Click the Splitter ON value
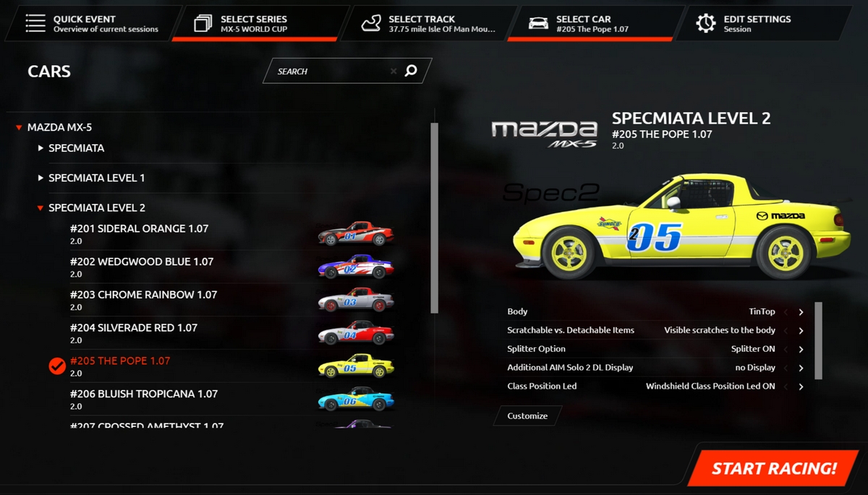868x495 pixels. click(x=753, y=349)
